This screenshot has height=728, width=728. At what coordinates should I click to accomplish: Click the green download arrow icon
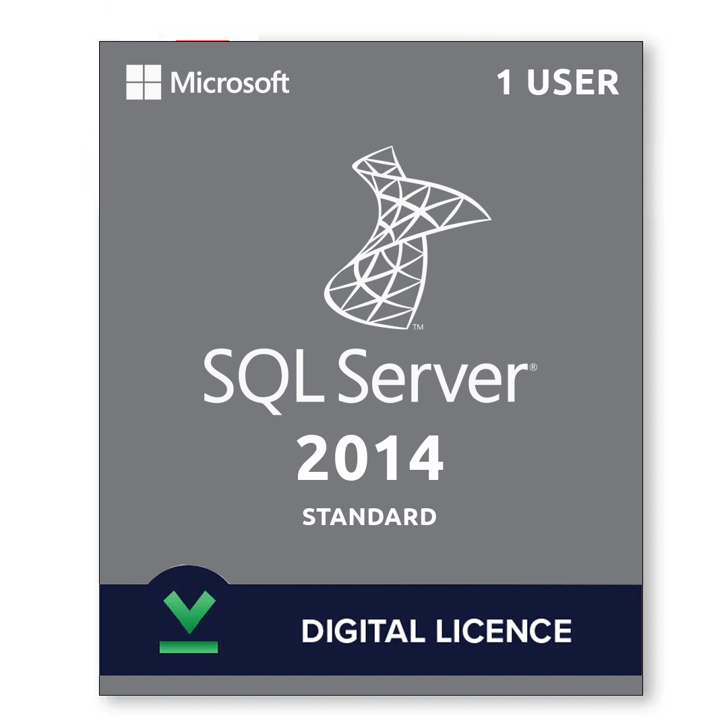(189, 621)
